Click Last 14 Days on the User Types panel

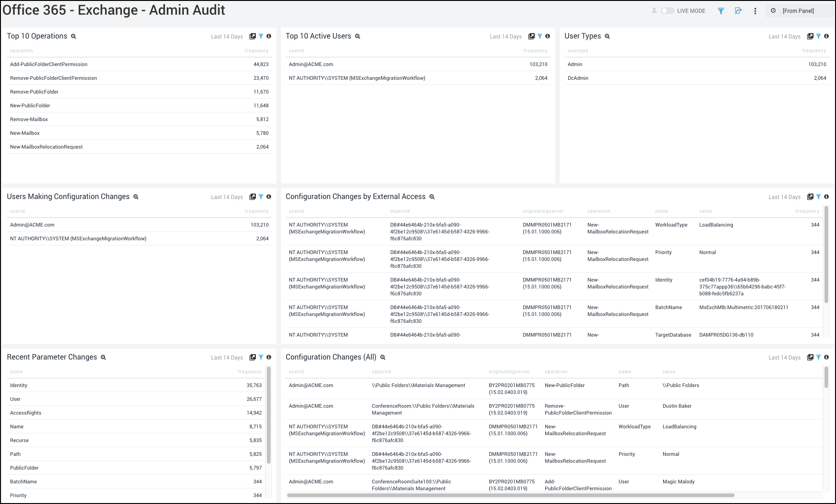(785, 36)
